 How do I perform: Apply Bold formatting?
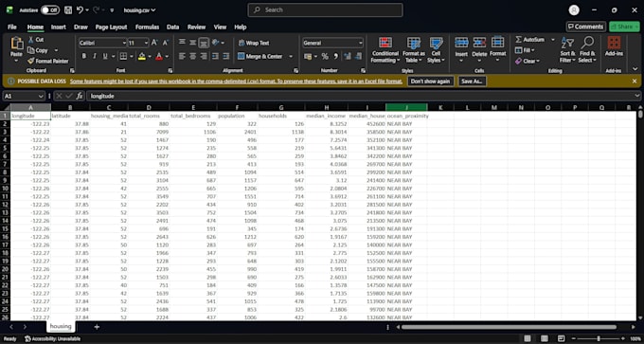pos(84,56)
